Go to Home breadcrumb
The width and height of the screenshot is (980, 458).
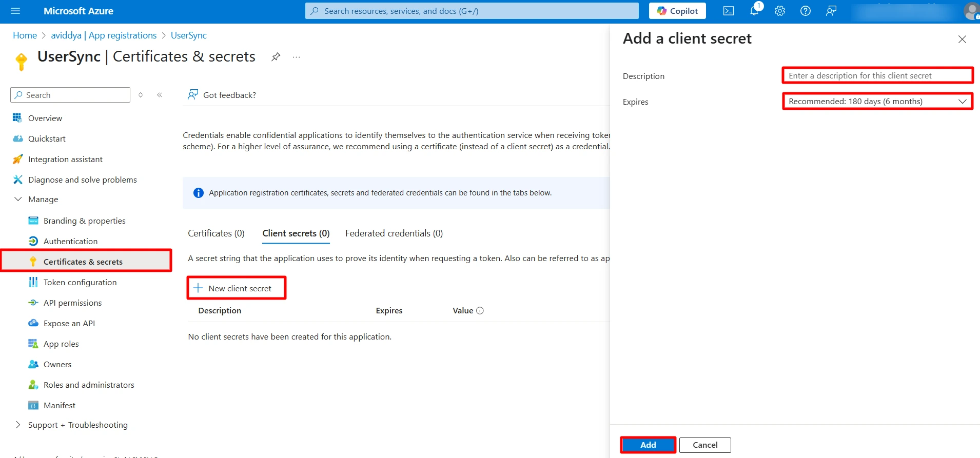pyautogui.click(x=25, y=35)
